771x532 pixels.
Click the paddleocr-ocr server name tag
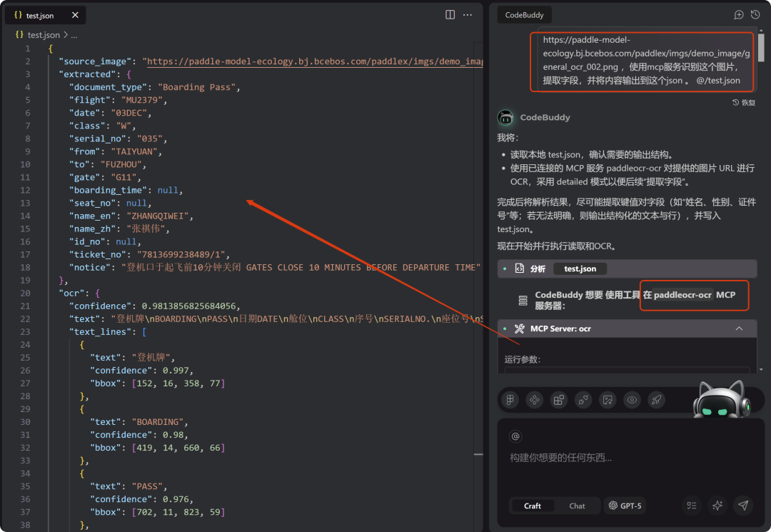(x=682, y=295)
